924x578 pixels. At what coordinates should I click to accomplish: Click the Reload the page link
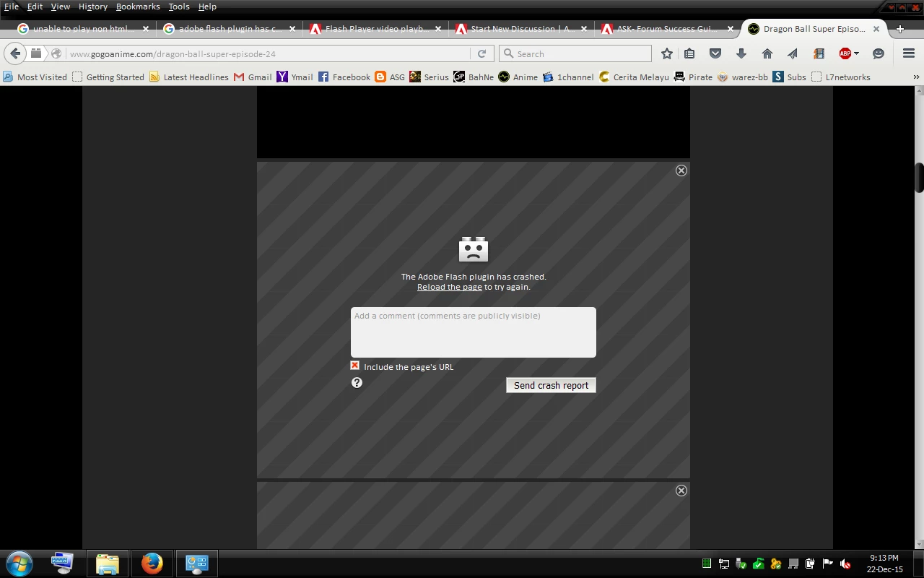tap(449, 287)
